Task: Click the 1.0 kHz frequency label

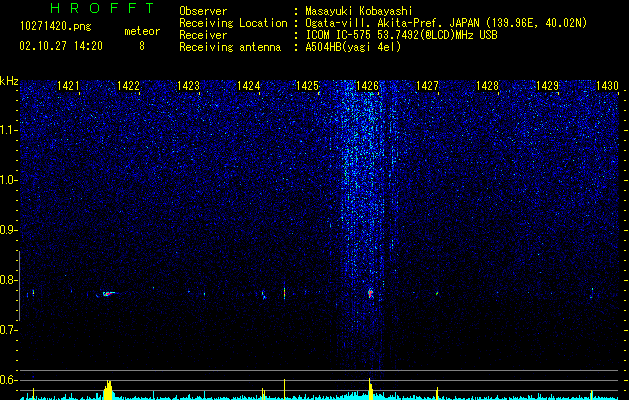Action: click(x=7, y=180)
